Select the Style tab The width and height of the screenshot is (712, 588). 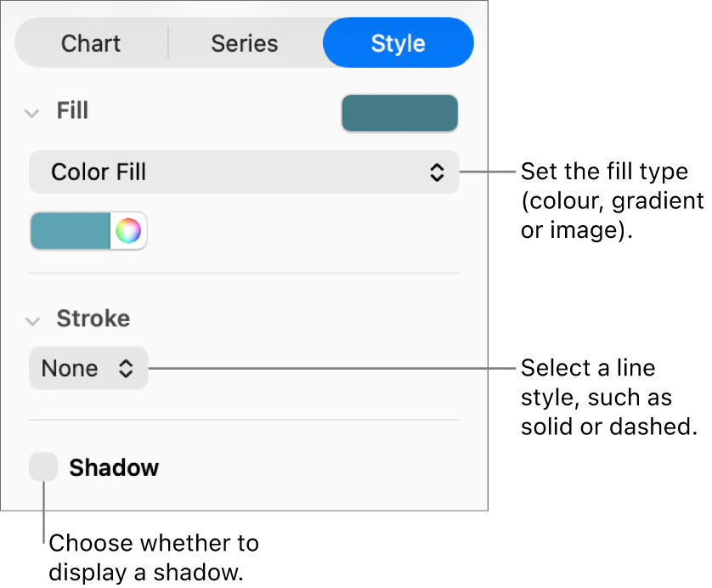pos(398,42)
